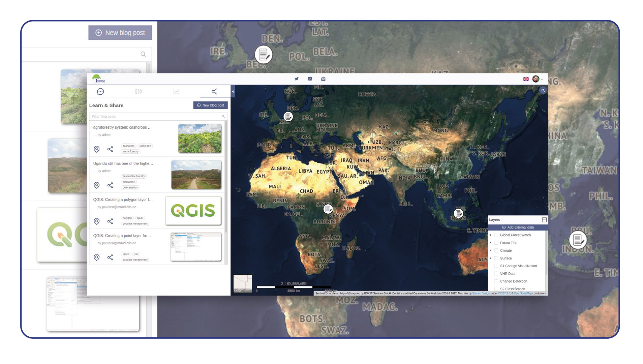Switch to the chat bubble tab

point(100,91)
